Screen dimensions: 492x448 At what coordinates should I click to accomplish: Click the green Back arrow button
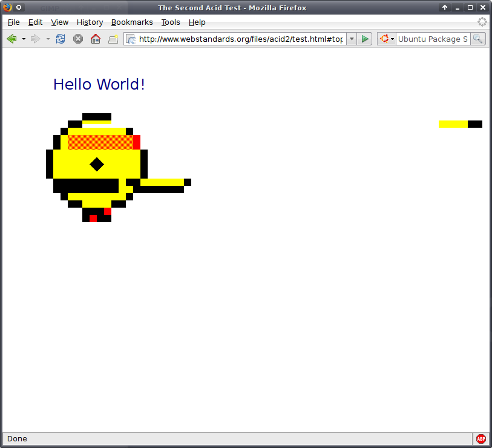coord(12,39)
